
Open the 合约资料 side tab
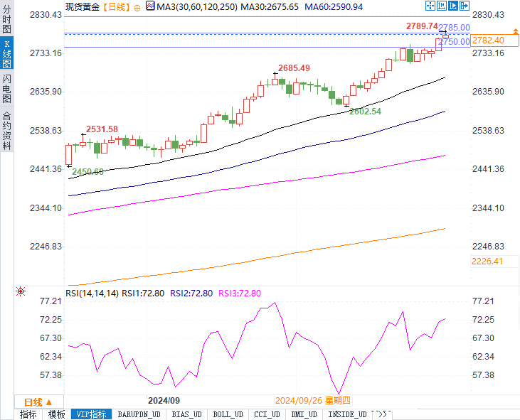6,131
